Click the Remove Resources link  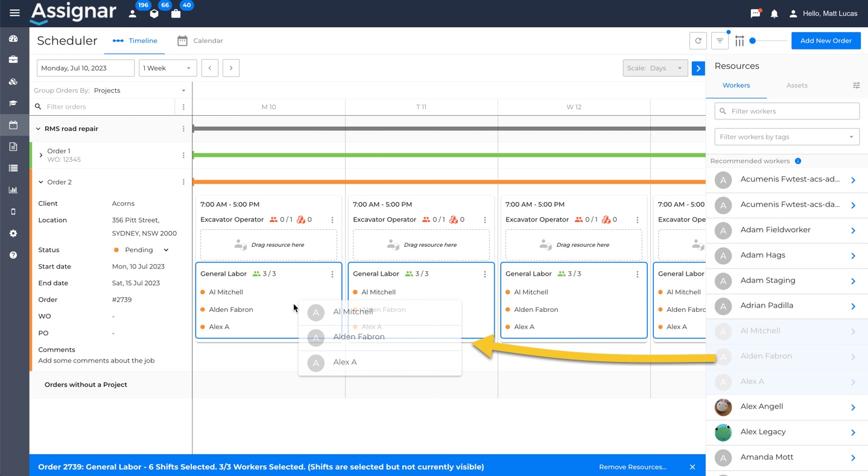tap(632, 466)
